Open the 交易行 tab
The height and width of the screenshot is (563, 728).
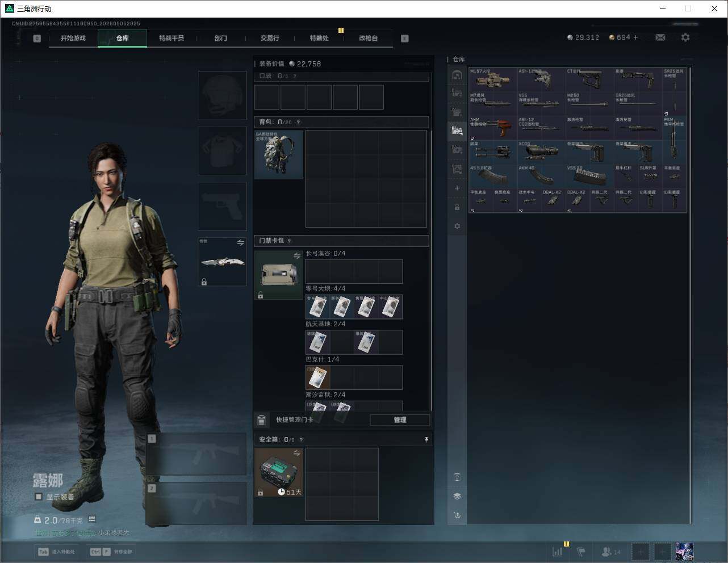[x=270, y=38]
